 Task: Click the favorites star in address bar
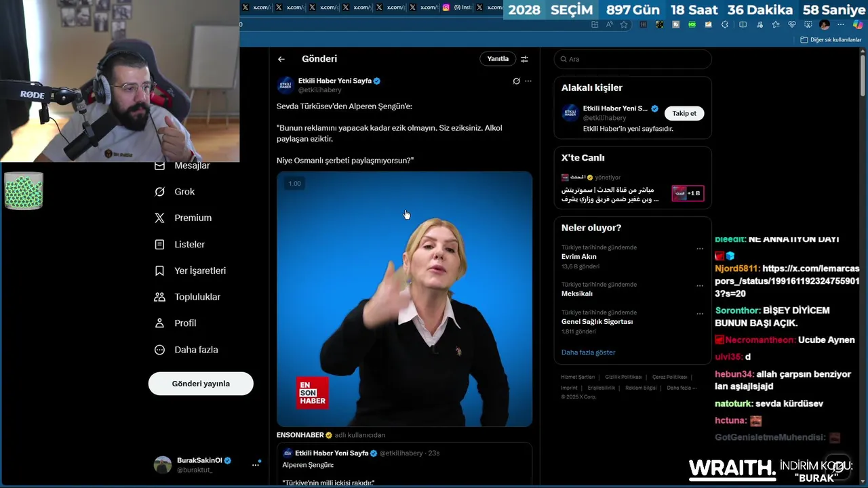624,24
